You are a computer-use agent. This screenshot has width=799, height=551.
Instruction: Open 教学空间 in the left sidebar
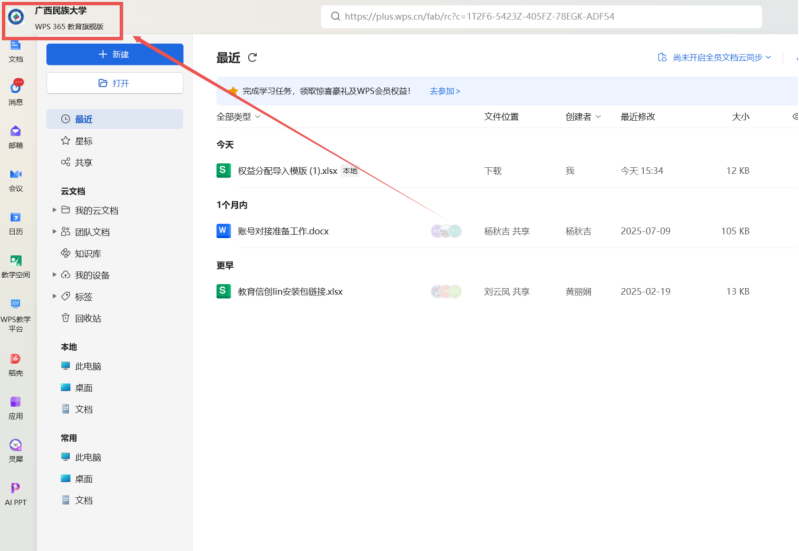(x=16, y=264)
